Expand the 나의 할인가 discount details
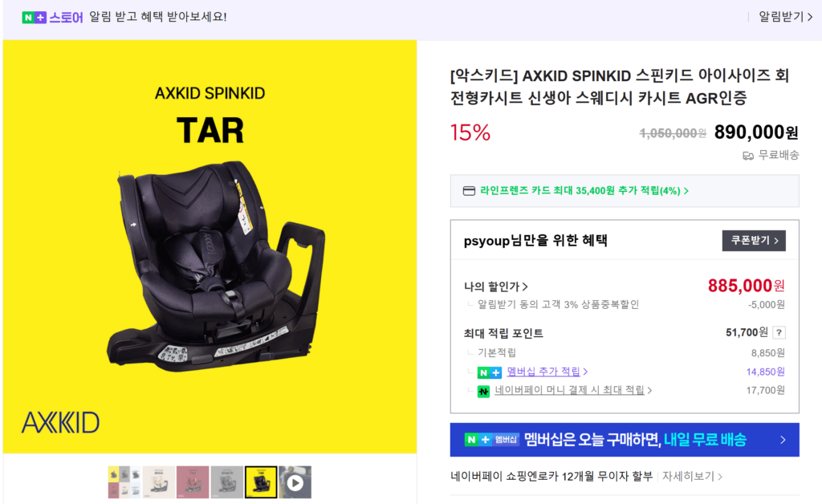The image size is (822, 504). pos(495,287)
